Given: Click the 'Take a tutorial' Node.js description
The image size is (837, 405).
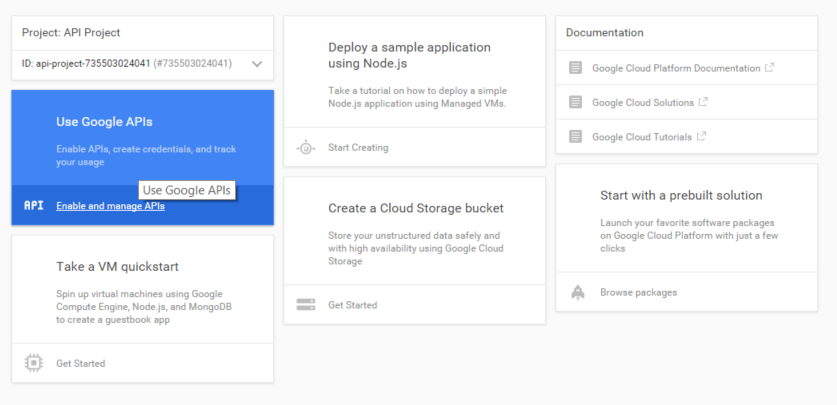Looking at the screenshot, I should [x=417, y=97].
